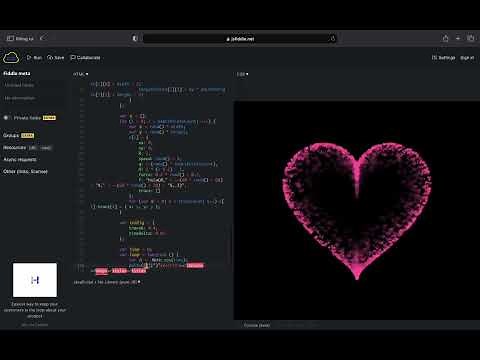Open the JavaScript library settings dropdown
Image resolution: width=480 pixels, height=360 pixels.
click(107, 282)
